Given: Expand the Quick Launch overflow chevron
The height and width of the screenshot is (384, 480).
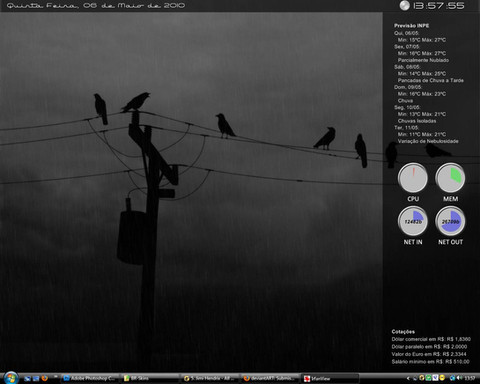Looking at the screenshot, I should click(56, 376).
